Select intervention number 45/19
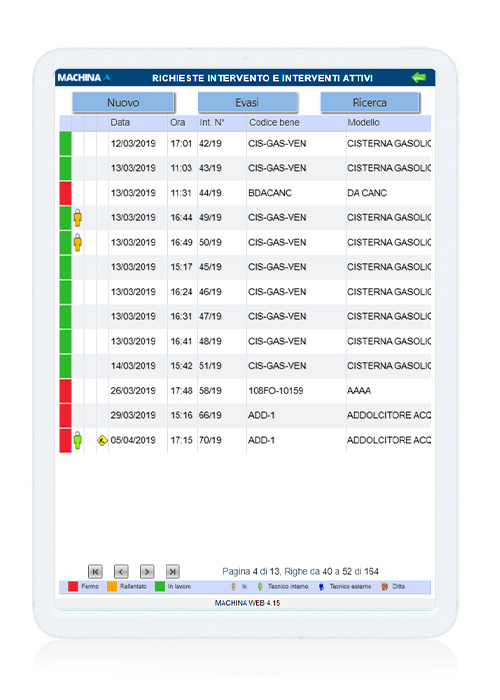 (x=210, y=267)
